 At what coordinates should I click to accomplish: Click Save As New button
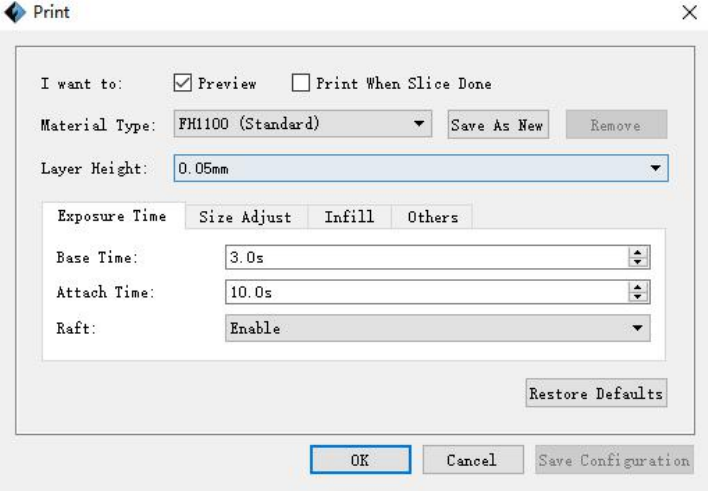coord(497,126)
